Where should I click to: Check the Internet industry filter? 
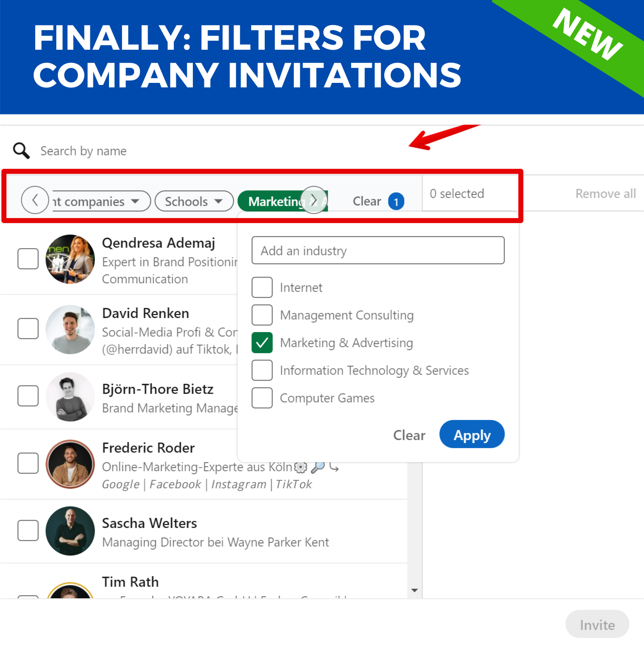(262, 287)
